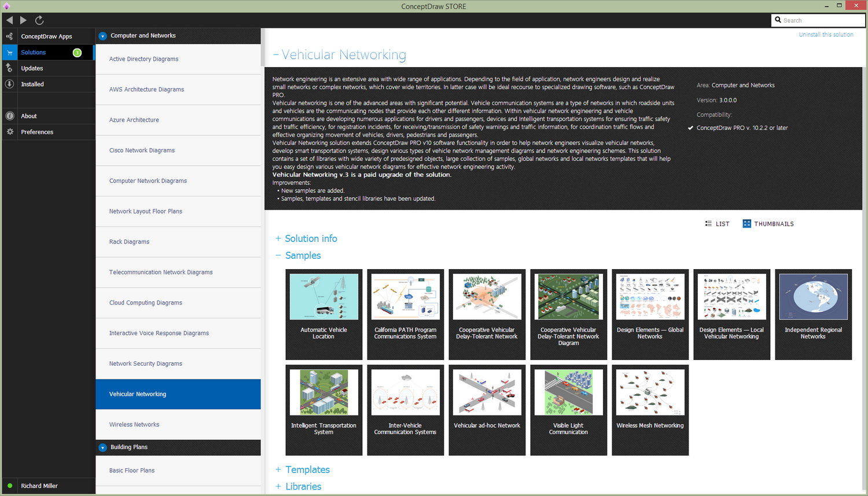868x496 pixels.
Task: Open Wireless Mesh Networking sample
Action: [x=650, y=410]
